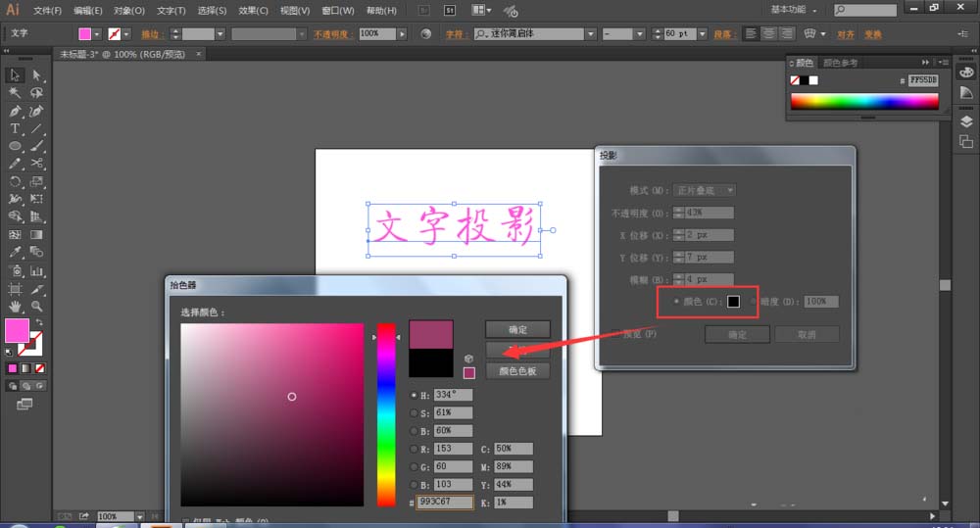
Task: Select the Magic Wand tool
Action: coord(15,93)
